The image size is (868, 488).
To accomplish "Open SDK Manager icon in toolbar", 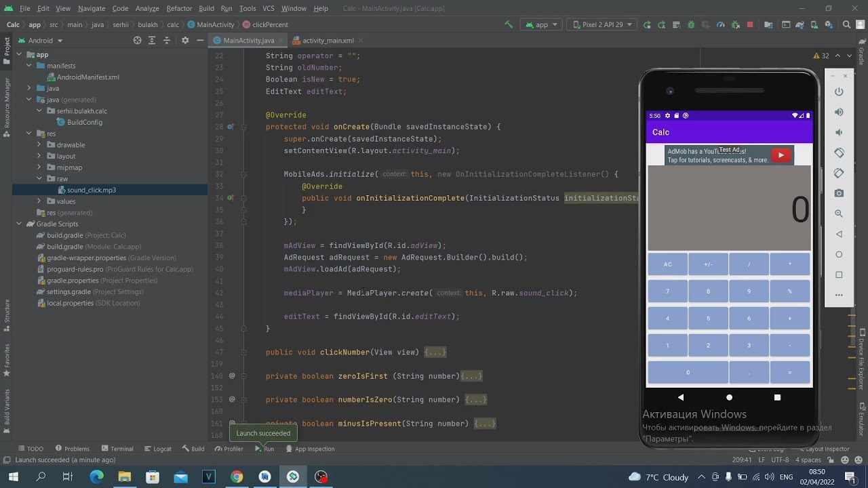I will tap(829, 24).
